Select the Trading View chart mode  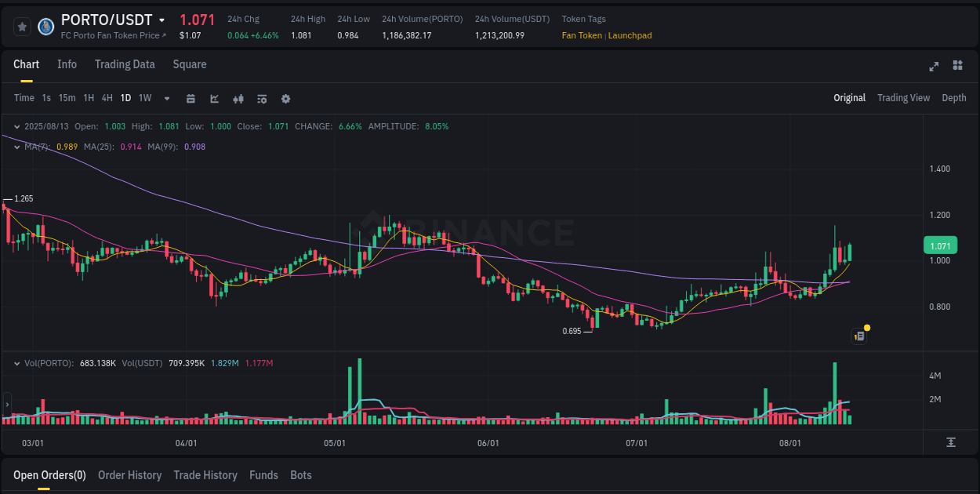point(903,98)
